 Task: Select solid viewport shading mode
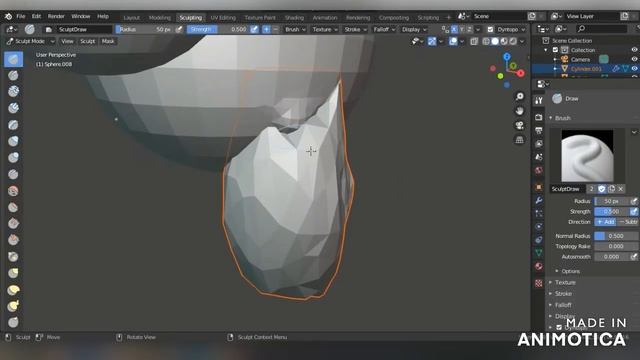coord(495,41)
